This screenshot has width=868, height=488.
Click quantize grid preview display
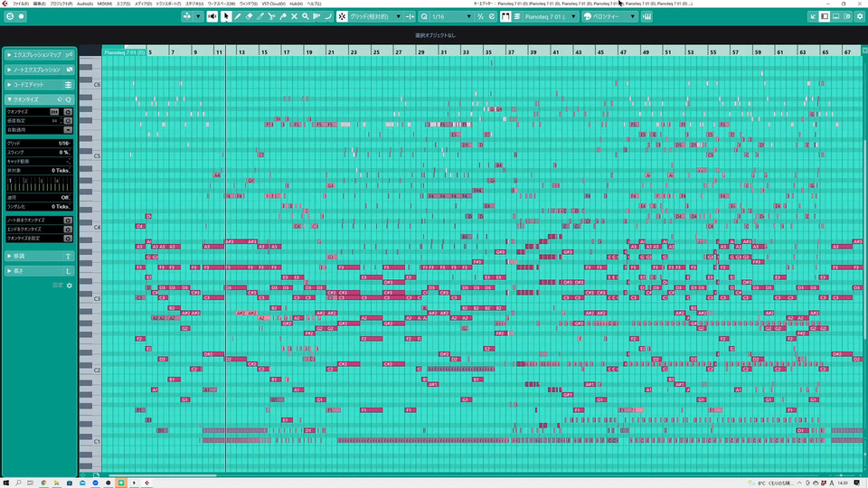click(39, 184)
